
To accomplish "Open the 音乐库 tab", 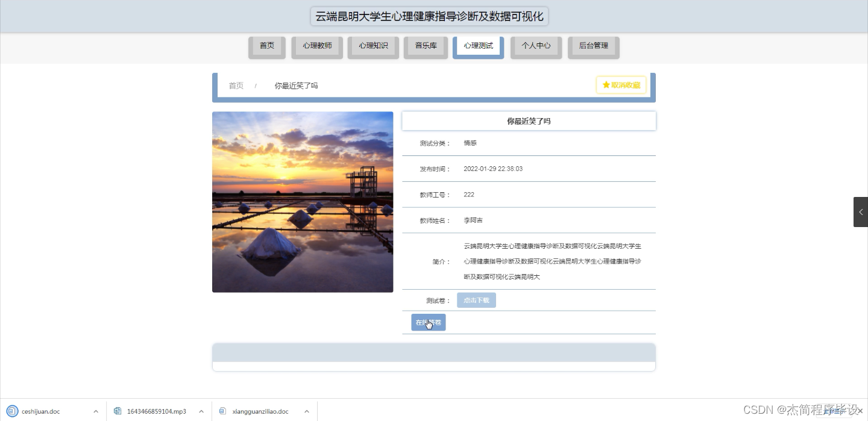I will [x=426, y=45].
